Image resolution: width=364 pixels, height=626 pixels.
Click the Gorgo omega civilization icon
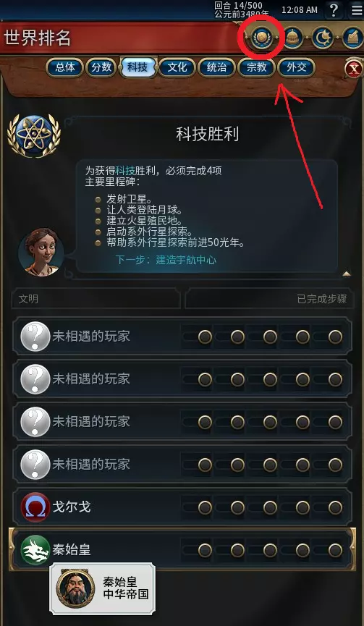coord(35,507)
